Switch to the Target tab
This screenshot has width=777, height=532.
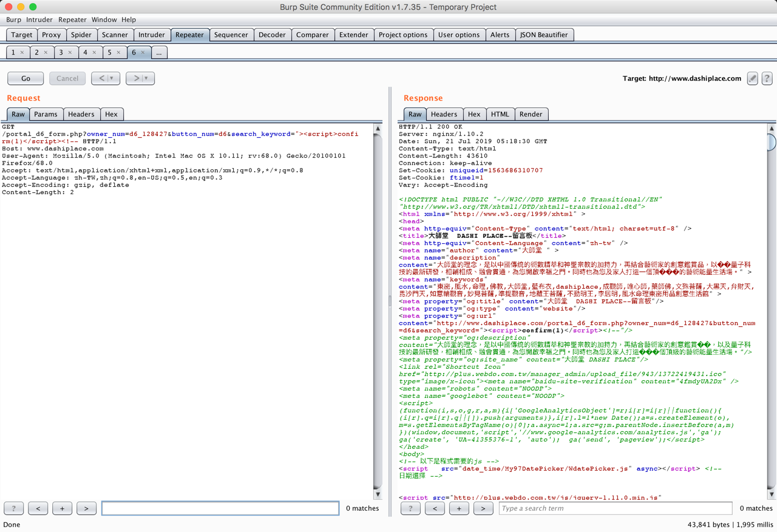[22, 35]
